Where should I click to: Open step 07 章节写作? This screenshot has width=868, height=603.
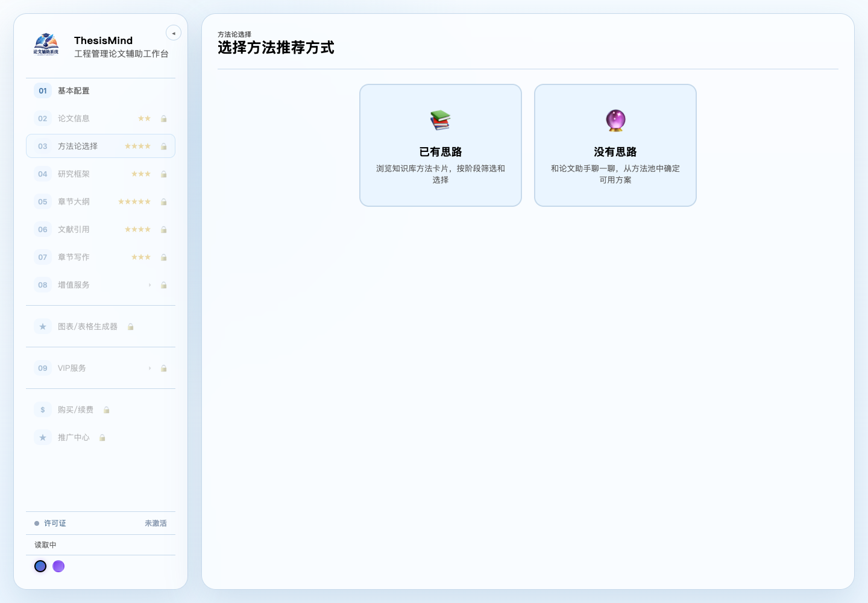click(101, 257)
